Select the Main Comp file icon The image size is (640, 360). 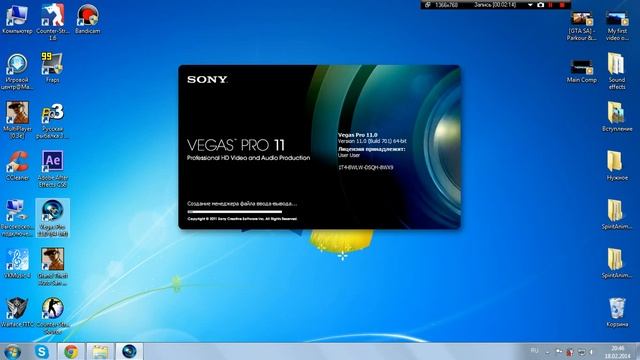(x=582, y=71)
